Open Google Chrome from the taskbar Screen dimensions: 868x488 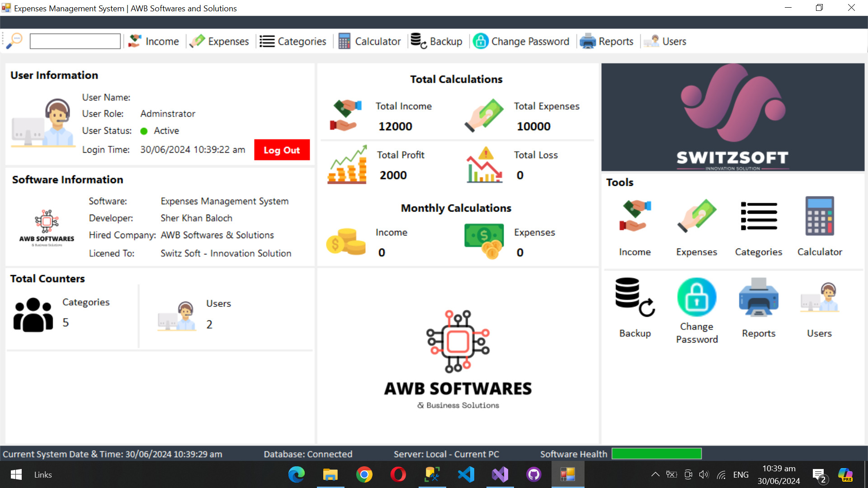point(364,474)
